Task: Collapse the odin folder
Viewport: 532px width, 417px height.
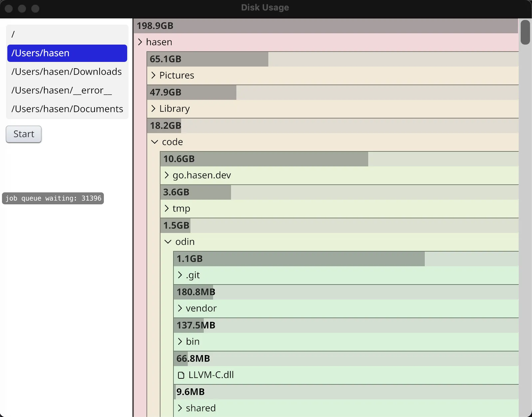Action: click(168, 242)
